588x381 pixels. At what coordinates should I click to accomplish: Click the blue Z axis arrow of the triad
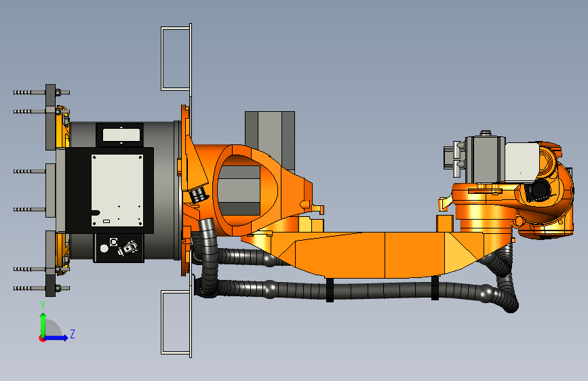tap(56, 338)
